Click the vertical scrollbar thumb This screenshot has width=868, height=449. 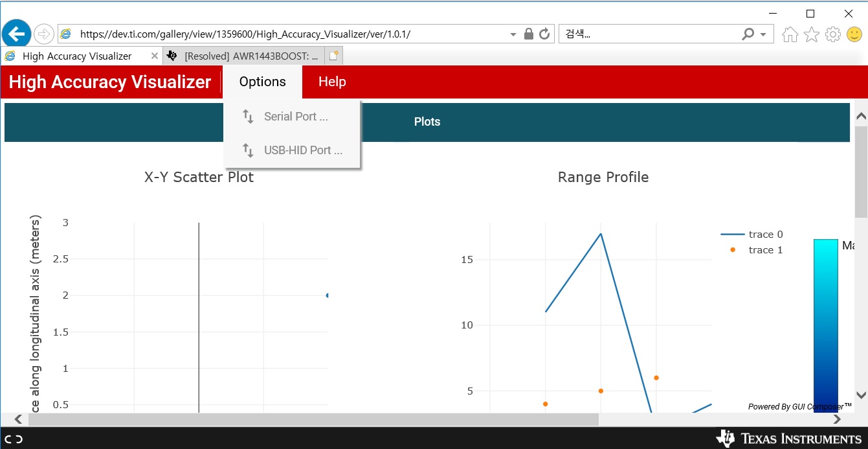coord(861,172)
